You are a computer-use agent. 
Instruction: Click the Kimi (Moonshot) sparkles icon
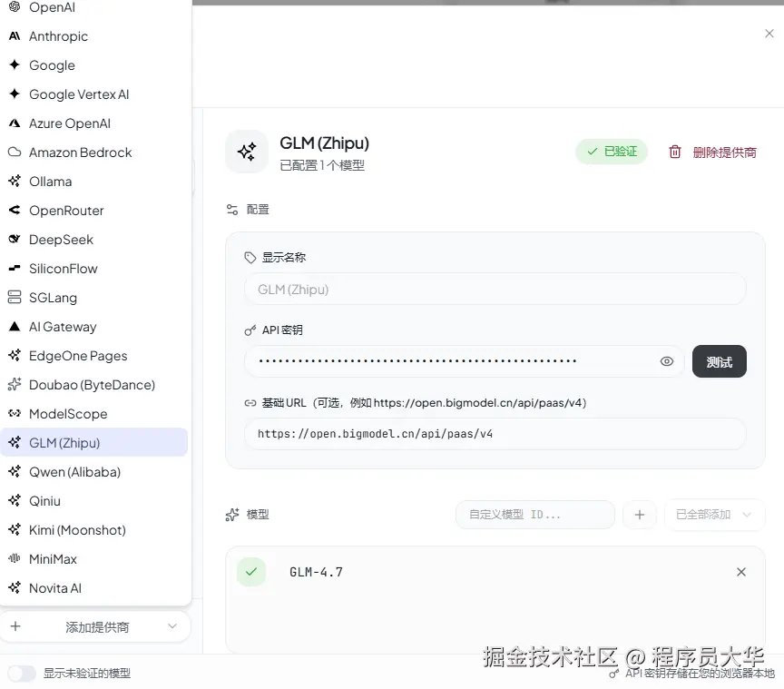(x=15, y=529)
